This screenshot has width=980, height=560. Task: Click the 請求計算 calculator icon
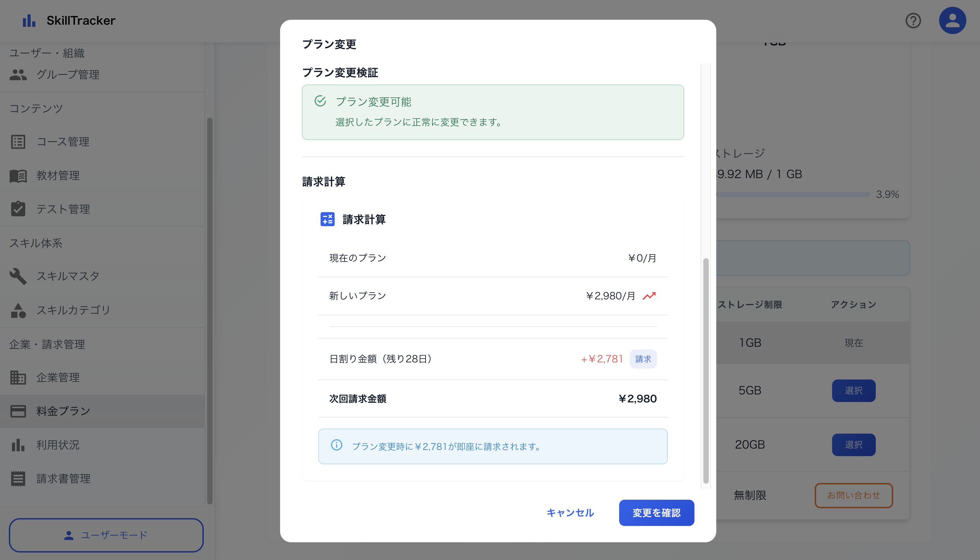pos(327,219)
